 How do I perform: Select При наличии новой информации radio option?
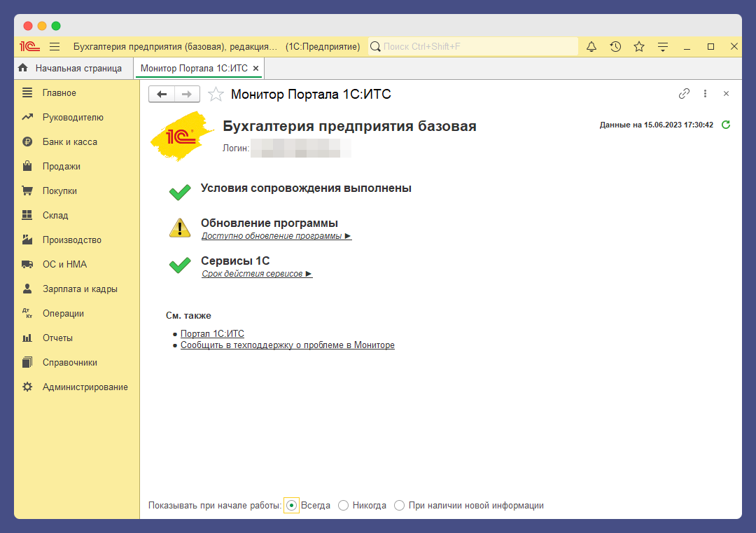pos(399,506)
